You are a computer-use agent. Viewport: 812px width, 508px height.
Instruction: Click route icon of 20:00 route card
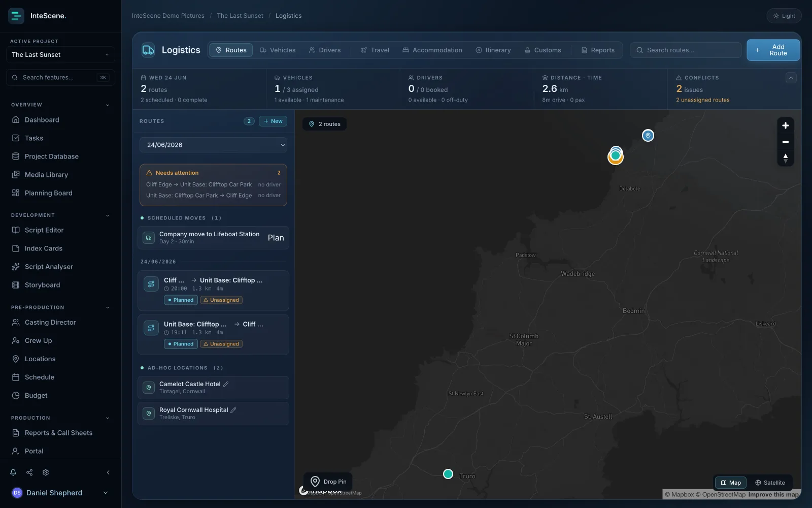pyautogui.click(x=151, y=284)
